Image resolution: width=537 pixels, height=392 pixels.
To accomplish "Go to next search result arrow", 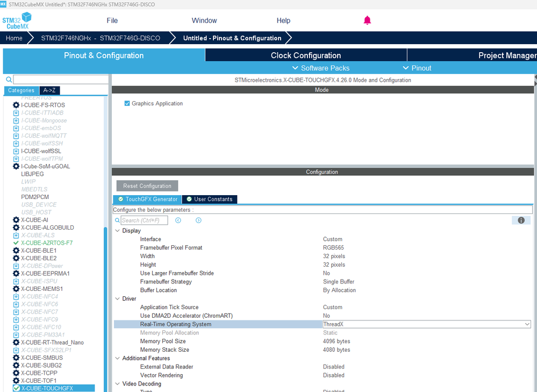I will [199, 220].
